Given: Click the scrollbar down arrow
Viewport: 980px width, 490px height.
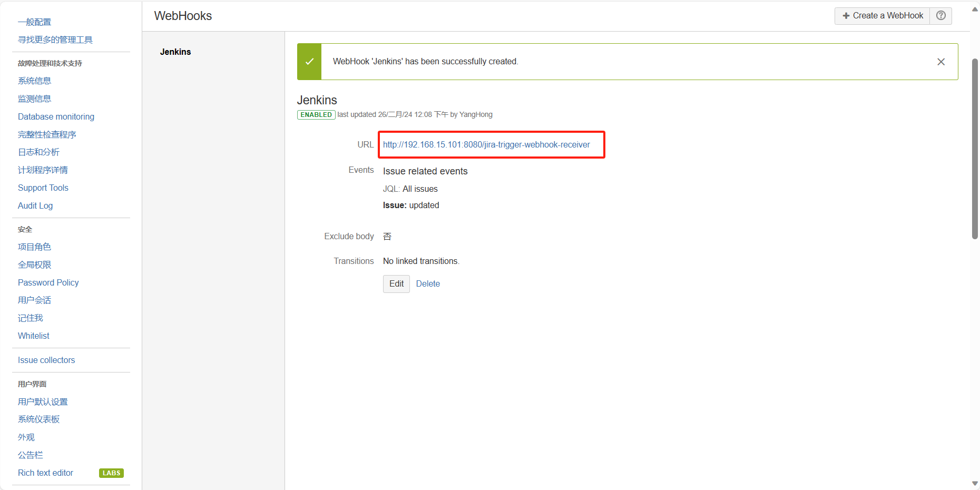Looking at the screenshot, I should point(975,484).
